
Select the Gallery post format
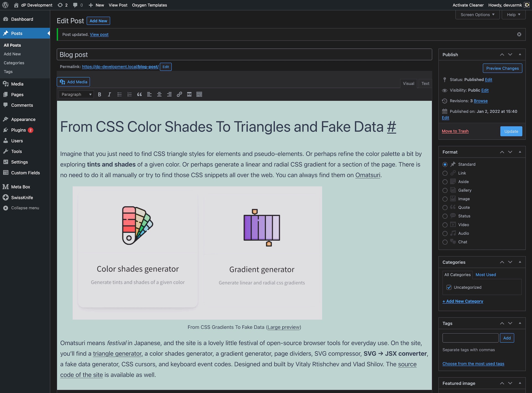[x=445, y=191]
